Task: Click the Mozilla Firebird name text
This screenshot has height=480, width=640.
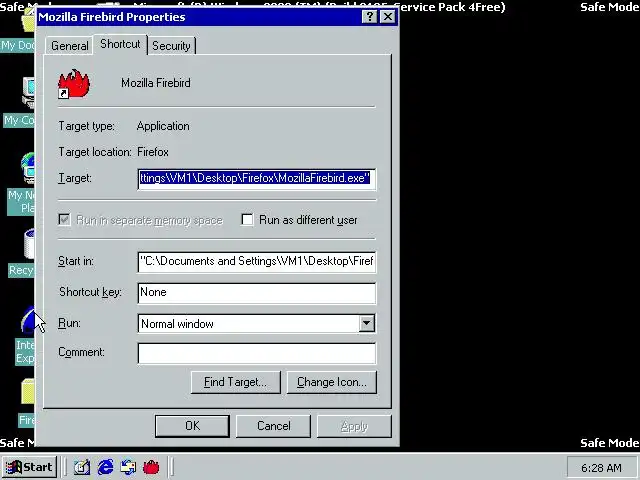Action: [156, 83]
